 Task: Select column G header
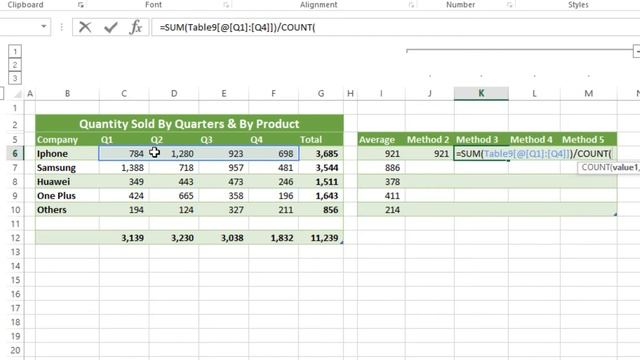(x=321, y=93)
